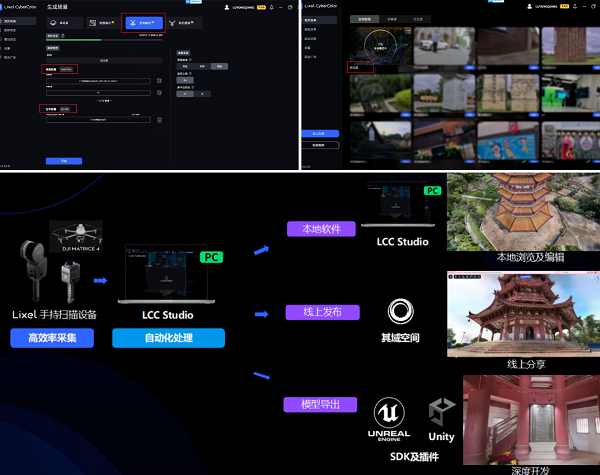The width and height of the screenshot is (600, 475).
Task: Click the single grey option button under the three-way selector
Action: tap(185, 80)
